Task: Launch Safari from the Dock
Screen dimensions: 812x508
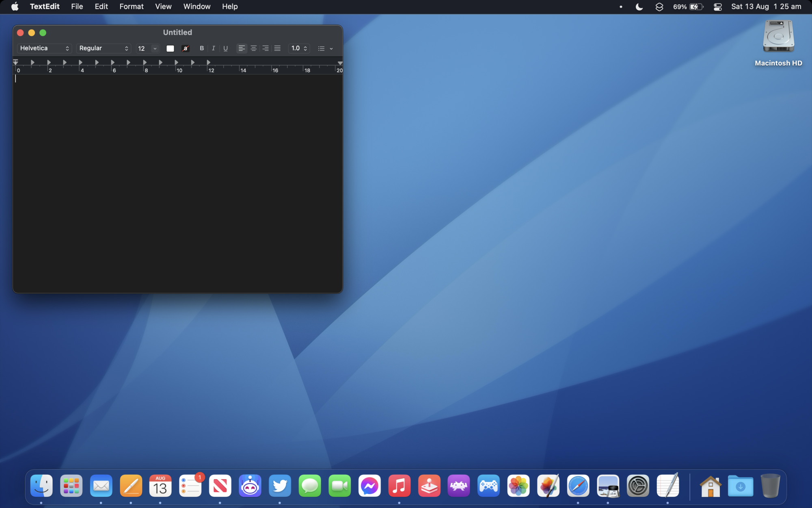Action: [578, 486]
